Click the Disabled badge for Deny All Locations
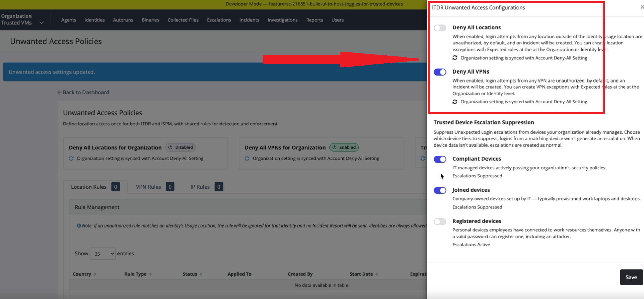This screenshot has width=644, height=299. [180, 147]
